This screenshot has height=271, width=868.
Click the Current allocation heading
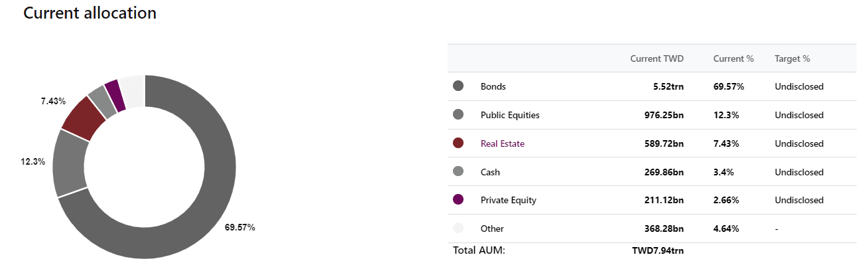point(90,13)
